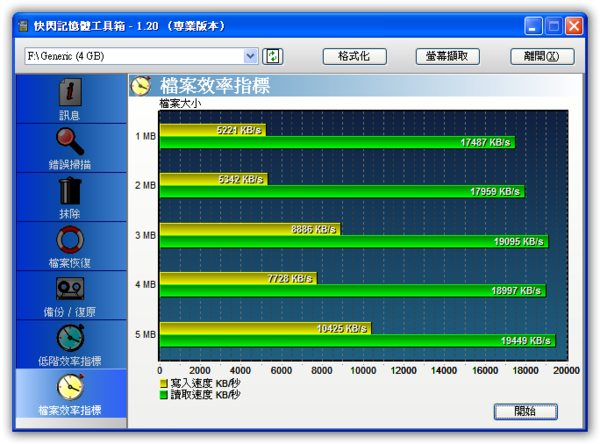Viewport: 600px width, 444px height.
Task: Click the 8886 KB/s write bar
Action: [x=250, y=229]
